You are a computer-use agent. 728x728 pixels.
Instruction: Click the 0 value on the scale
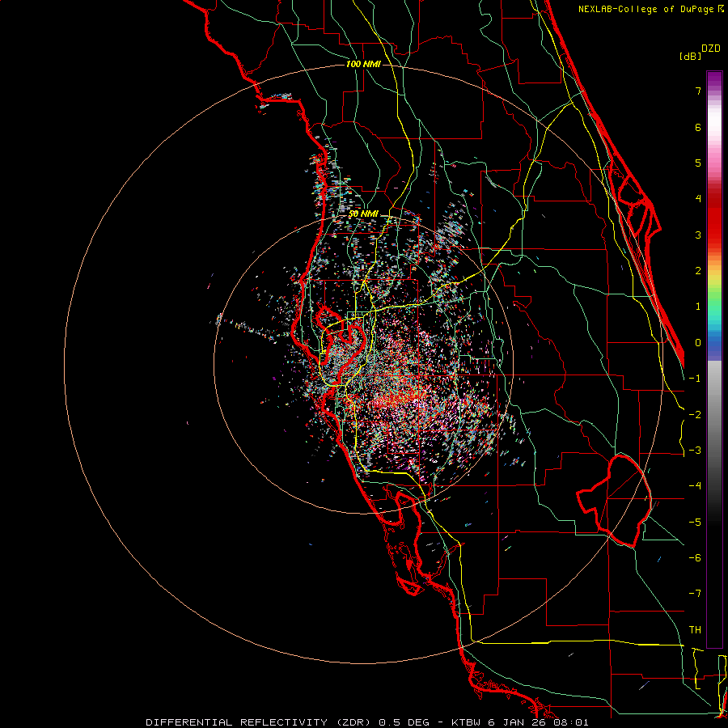698,343
